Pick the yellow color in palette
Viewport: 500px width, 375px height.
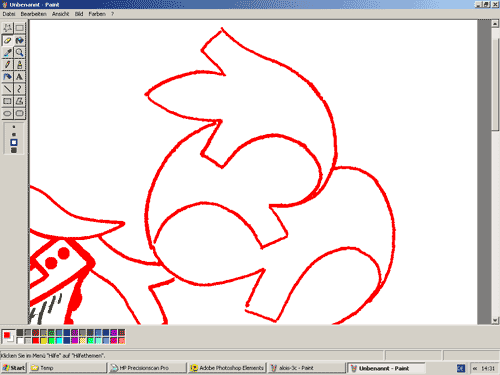click(x=43, y=340)
